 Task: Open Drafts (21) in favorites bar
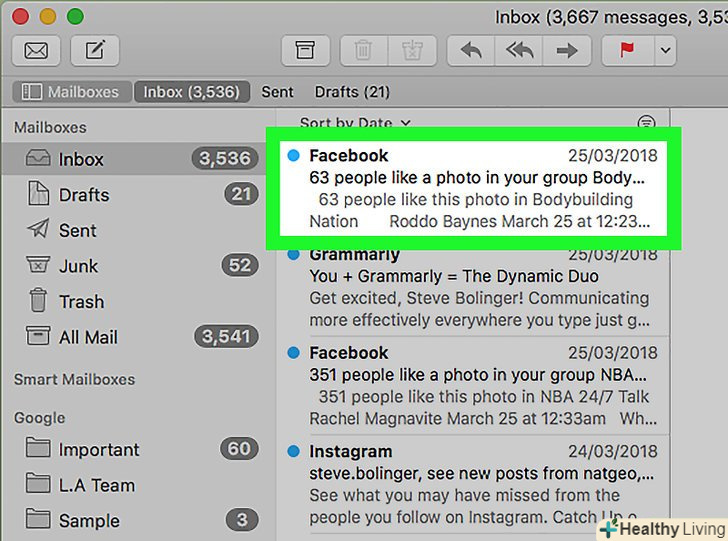(352, 91)
